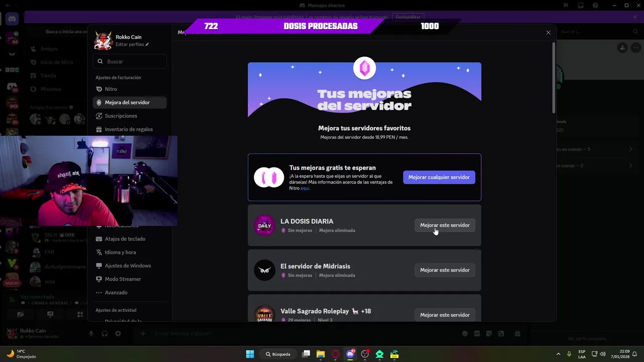Click the three-dots Avanzado icon
Viewport: 644px width, 362px height.
coord(99,293)
